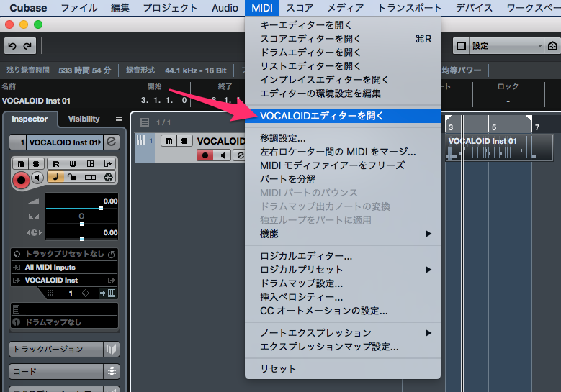The width and height of the screenshot is (561, 392).
Task: Open the トランスポート menu in the menu bar
Action: coord(410,7)
